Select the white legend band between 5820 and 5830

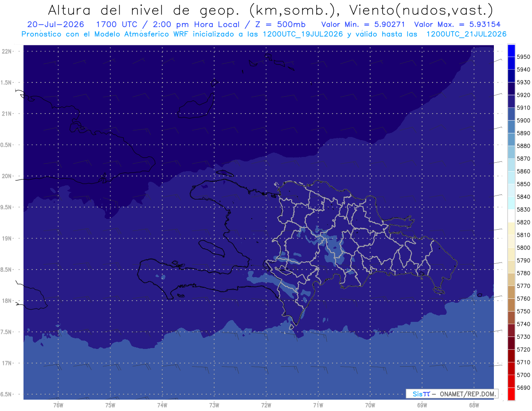(x=511, y=216)
